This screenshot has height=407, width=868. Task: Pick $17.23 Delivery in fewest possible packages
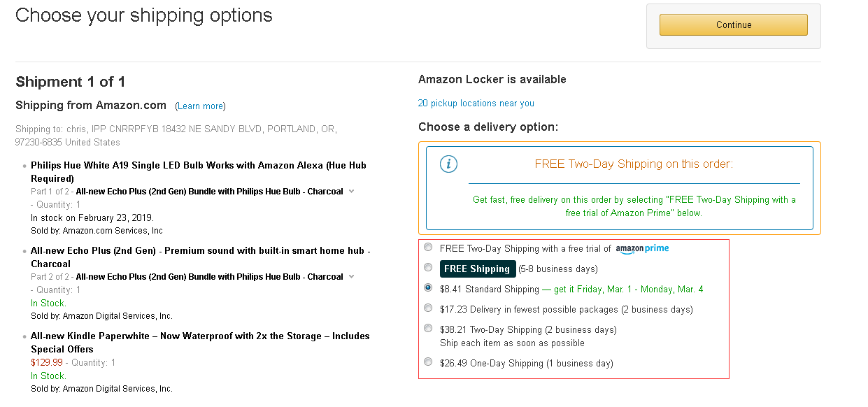pos(428,308)
